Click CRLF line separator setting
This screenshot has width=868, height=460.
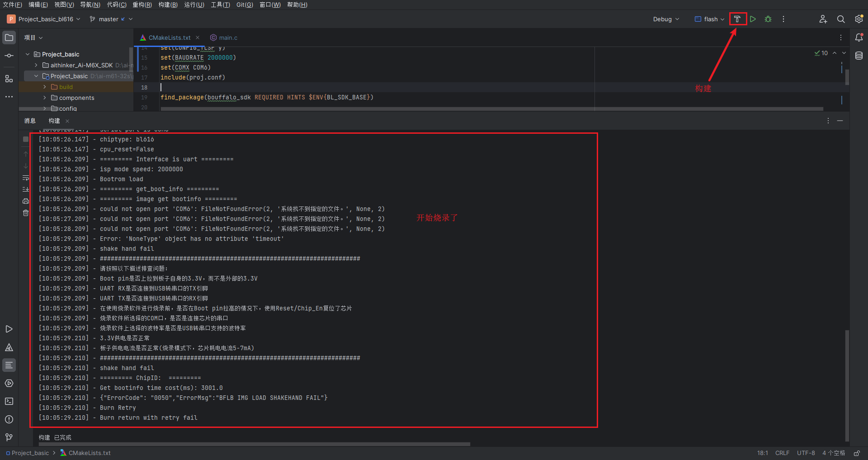pos(782,453)
